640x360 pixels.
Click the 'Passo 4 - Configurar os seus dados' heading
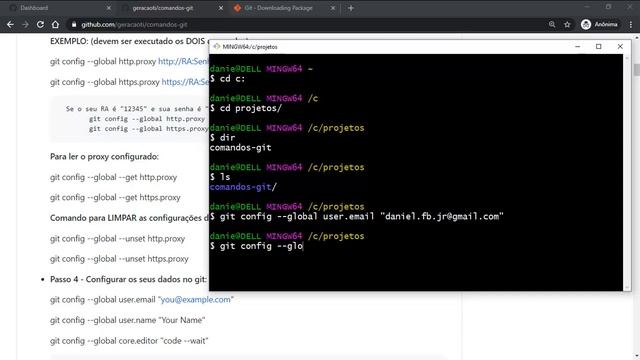tap(128, 279)
